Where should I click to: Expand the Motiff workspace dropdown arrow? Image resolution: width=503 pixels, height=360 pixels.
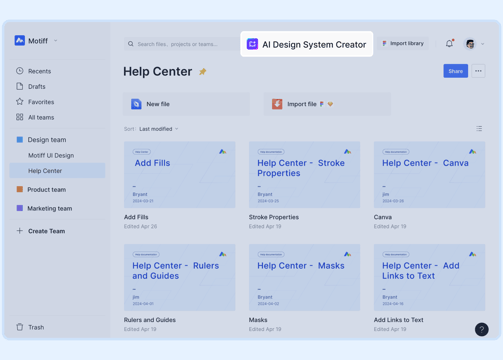pyautogui.click(x=56, y=41)
